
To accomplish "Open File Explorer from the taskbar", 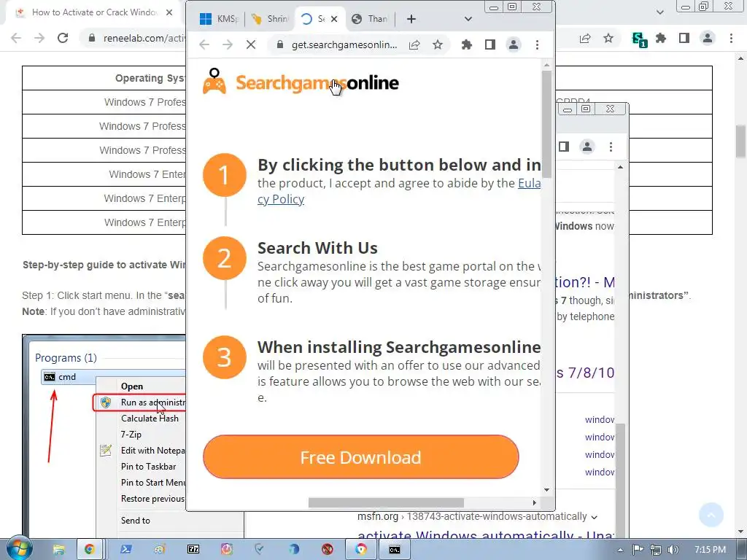I will (58, 550).
